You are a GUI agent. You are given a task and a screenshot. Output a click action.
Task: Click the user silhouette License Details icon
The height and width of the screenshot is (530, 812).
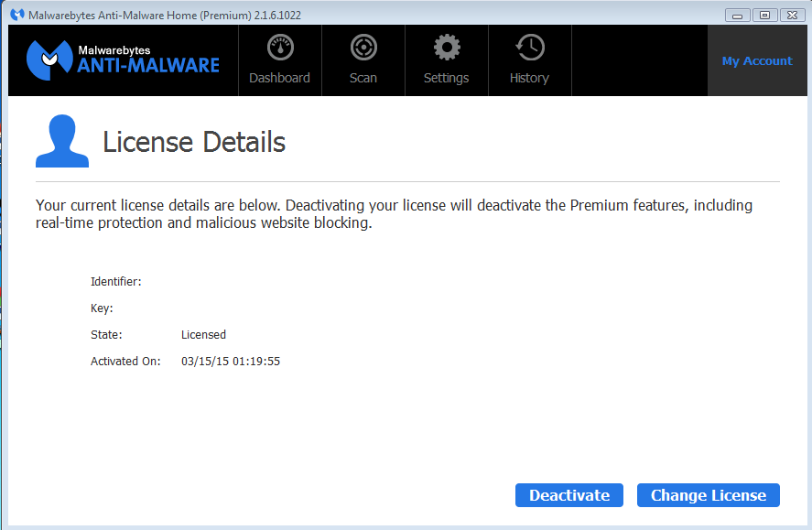[62, 141]
